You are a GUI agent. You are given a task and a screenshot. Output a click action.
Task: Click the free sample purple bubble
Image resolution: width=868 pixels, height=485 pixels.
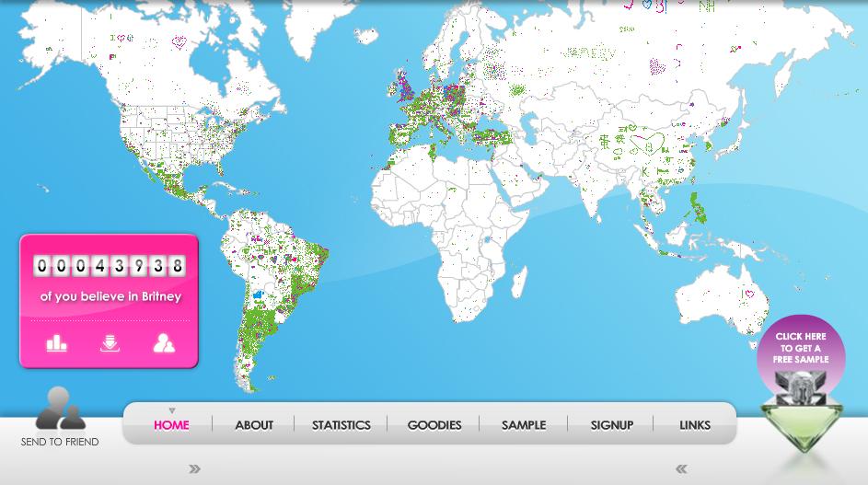(801, 348)
